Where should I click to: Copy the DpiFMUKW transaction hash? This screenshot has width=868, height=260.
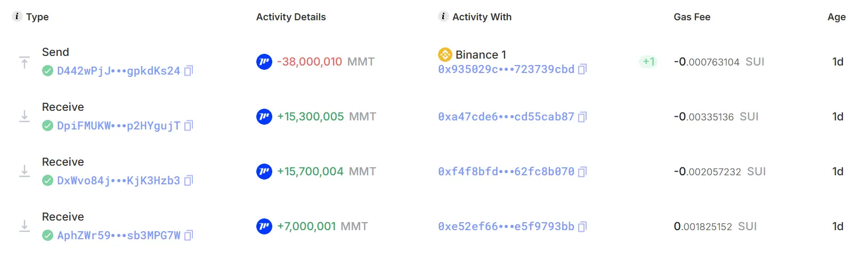point(188,126)
